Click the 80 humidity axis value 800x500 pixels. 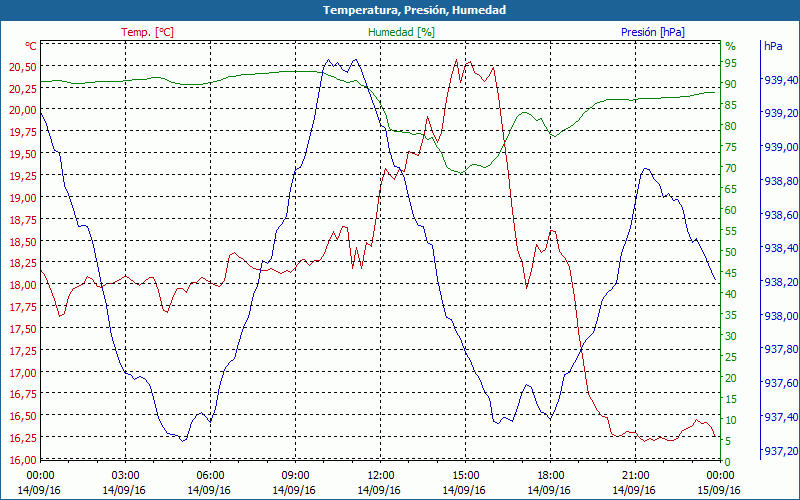point(731,126)
